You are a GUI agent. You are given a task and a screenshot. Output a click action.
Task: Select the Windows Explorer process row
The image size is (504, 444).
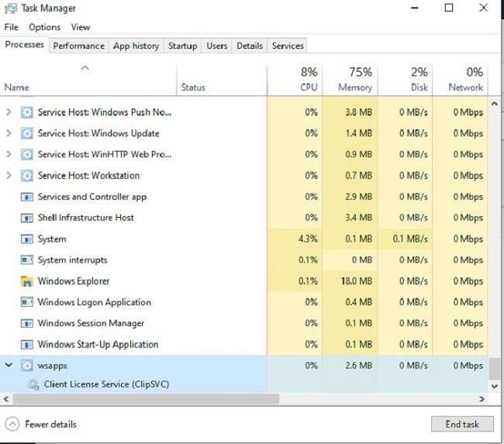[x=244, y=281]
